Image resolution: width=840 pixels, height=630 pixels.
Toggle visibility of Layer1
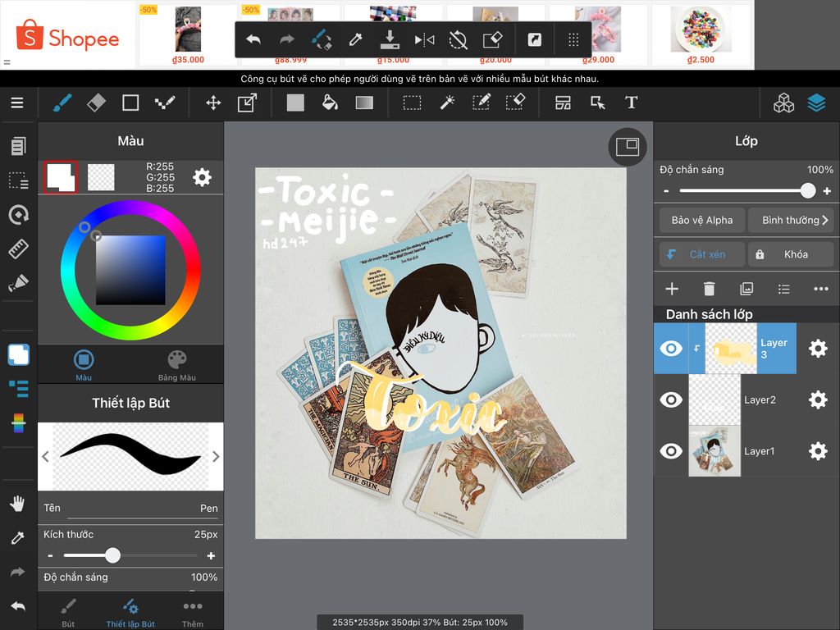coord(671,451)
